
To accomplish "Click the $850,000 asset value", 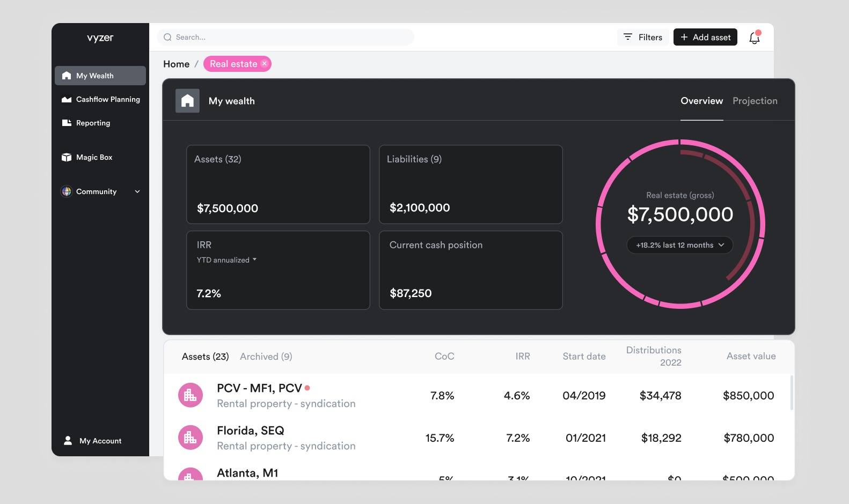I will tap(748, 396).
